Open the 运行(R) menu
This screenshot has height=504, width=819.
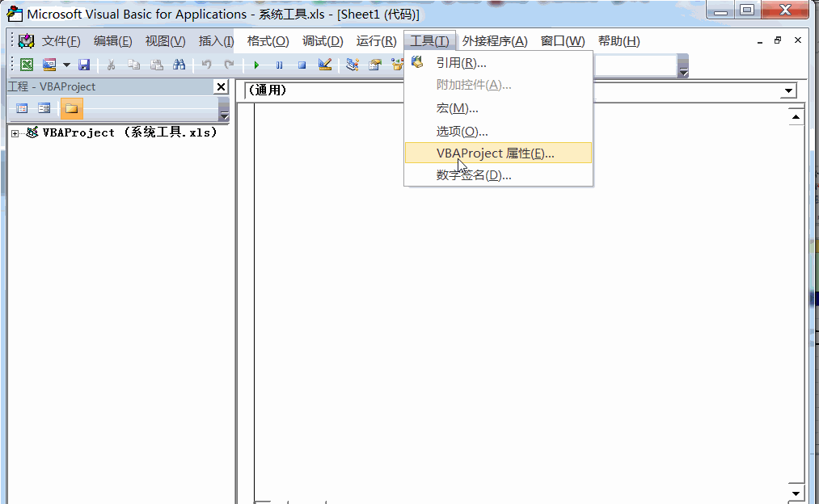pyautogui.click(x=376, y=41)
